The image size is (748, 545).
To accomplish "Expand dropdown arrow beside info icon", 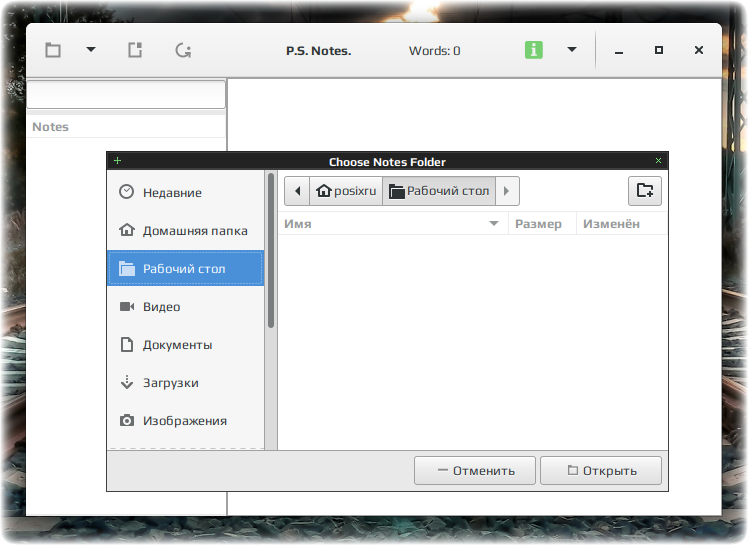I will pyautogui.click(x=571, y=49).
